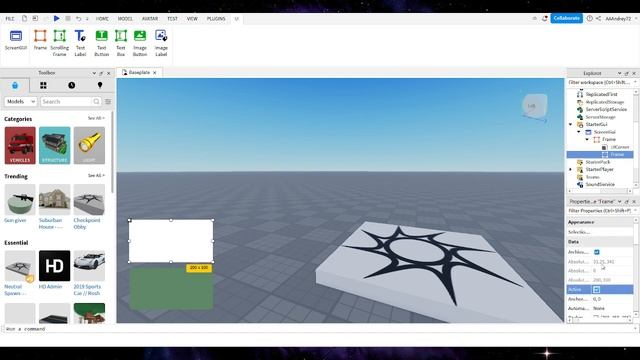640x360 pixels.
Task: Select the Gun giver model thumbnail
Action: click(x=20, y=200)
